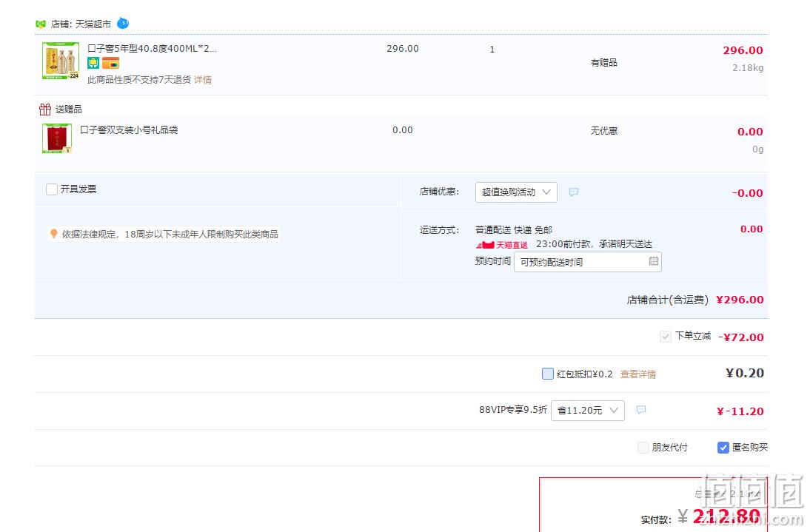Click 查看详情 link for red packet

pos(638,374)
